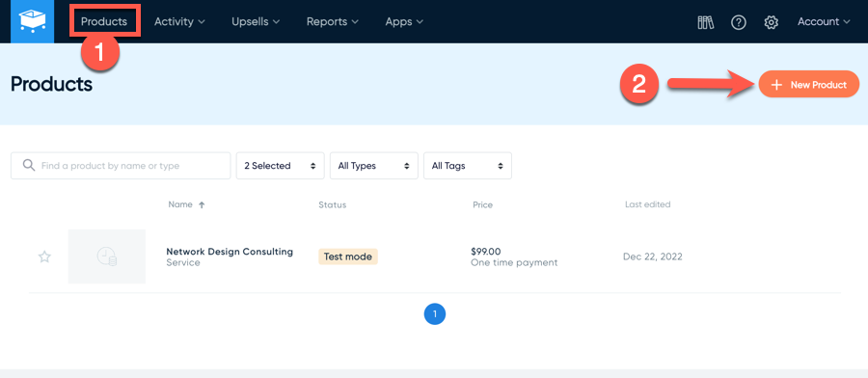Viewport: 868px width, 378px height.
Task: Star the Network Design Consulting product
Action: tap(44, 256)
